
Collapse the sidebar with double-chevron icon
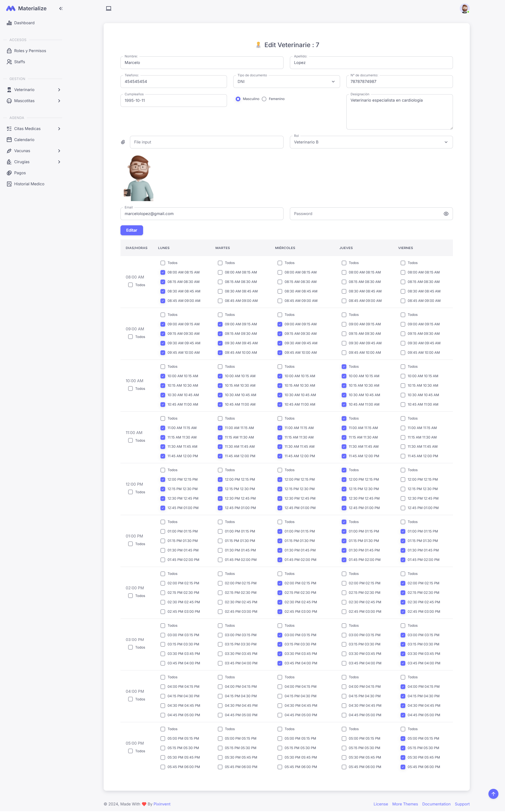(x=61, y=8)
